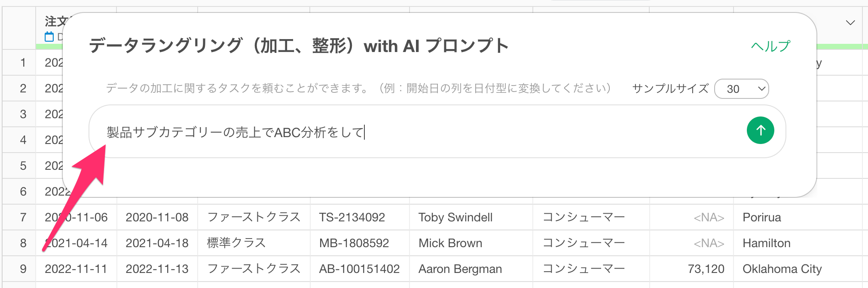
Task: Click the MB-1808592 cell
Action: tap(360, 243)
